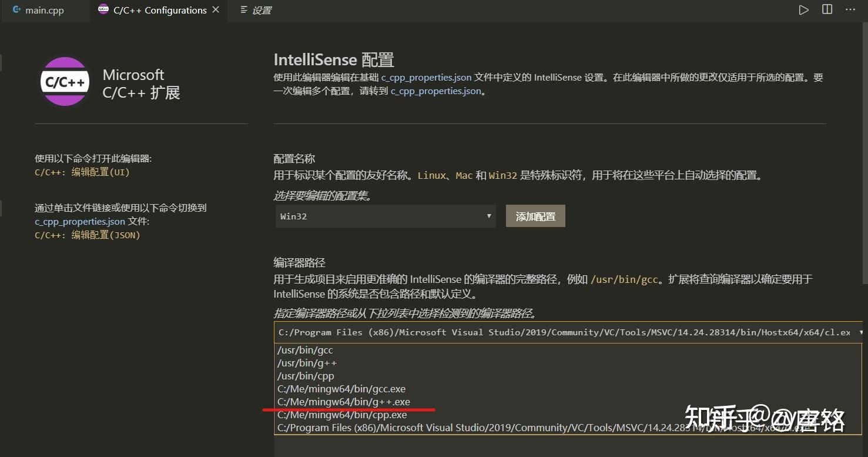Select /usr/bin/gcc from the compiler list
868x457 pixels.
[305, 349]
